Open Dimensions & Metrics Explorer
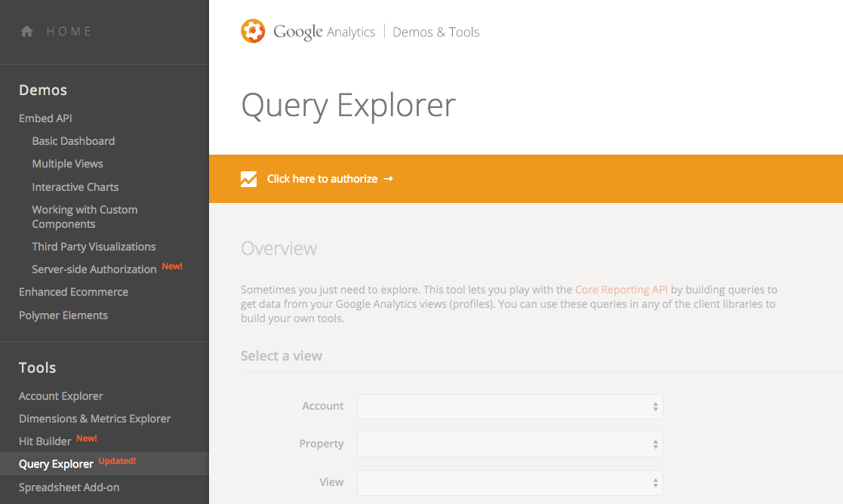843x504 pixels. [x=94, y=419]
